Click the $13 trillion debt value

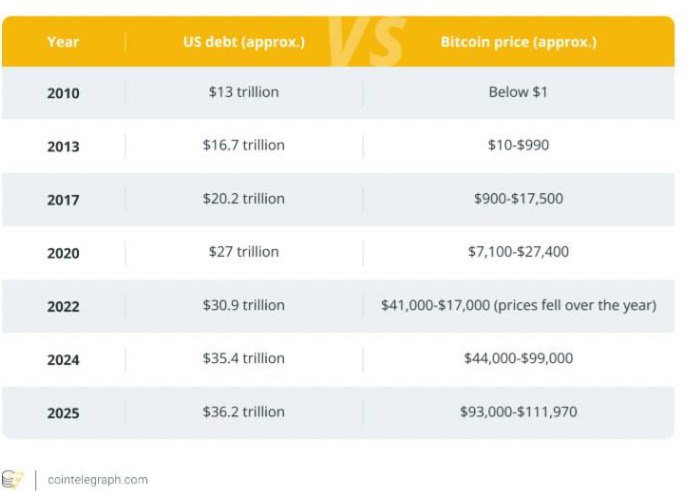pos(243,92)
